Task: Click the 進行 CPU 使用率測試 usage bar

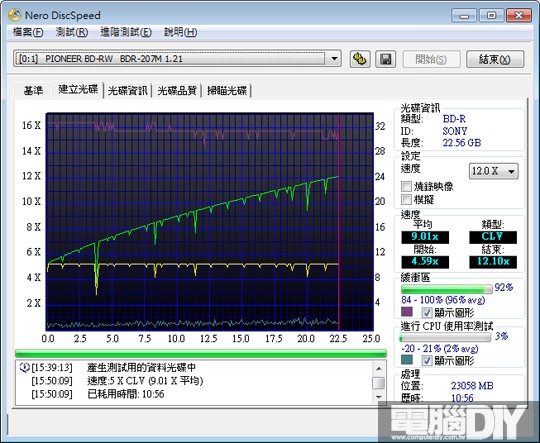Action: pyautogui.click(x=445, y=337)
